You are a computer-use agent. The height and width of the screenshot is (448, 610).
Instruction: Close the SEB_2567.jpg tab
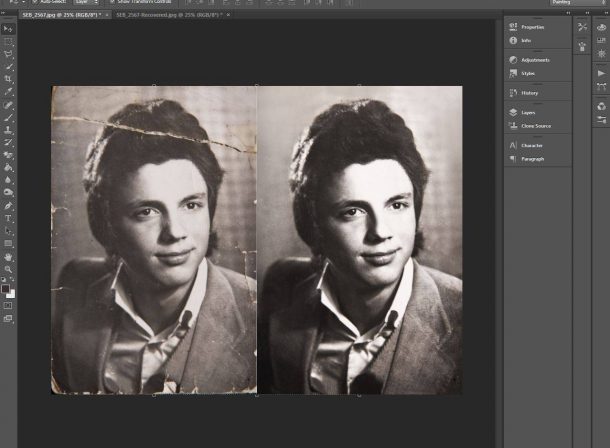(107, 15)
